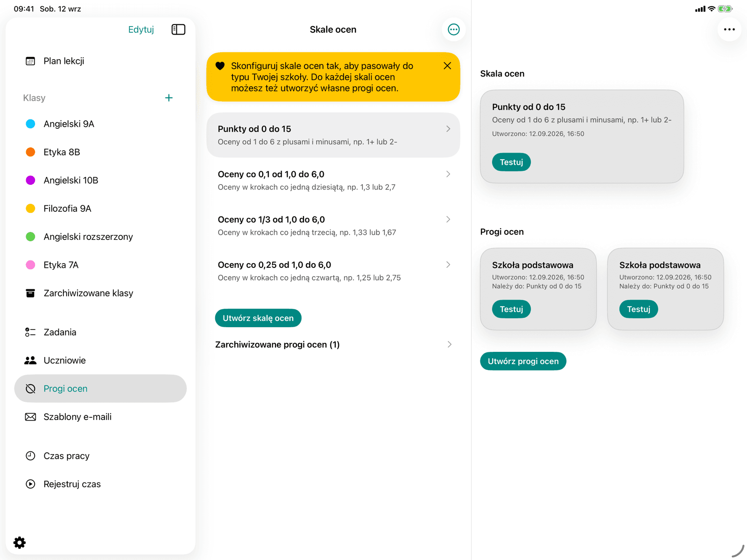
Task: Open first Szkoła podstawowa threshold card title
Action: click(x=532, y=265)
